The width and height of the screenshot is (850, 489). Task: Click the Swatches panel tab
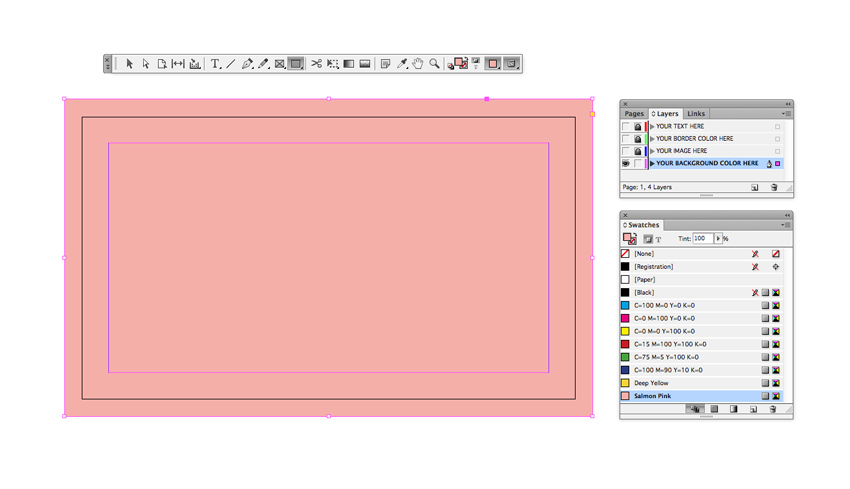click(641, 225)
